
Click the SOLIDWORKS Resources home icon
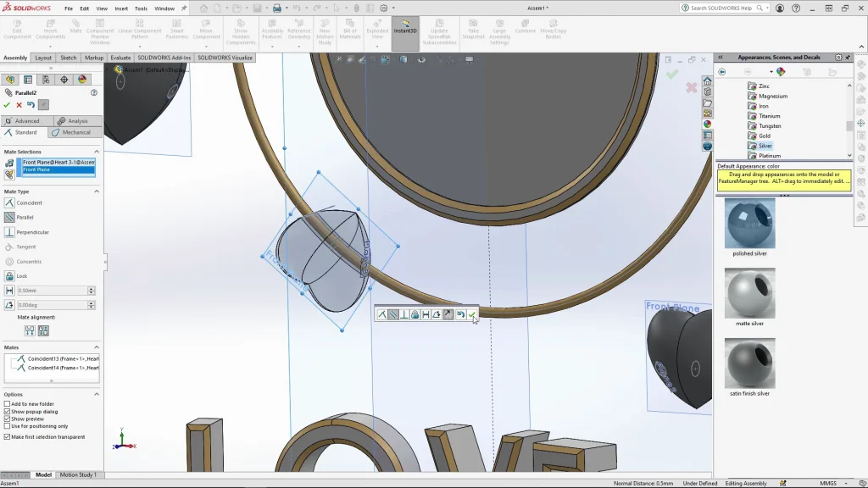707,80
